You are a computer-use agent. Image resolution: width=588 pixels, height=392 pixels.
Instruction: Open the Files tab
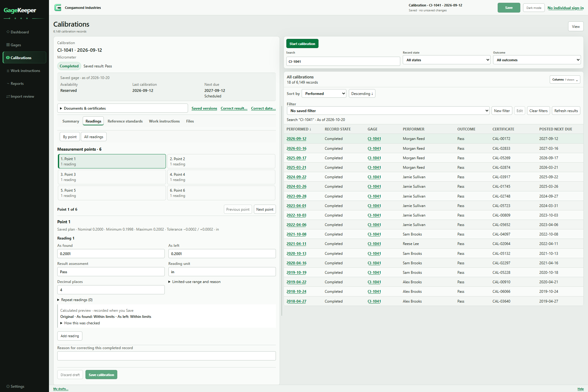click(190, 121)
